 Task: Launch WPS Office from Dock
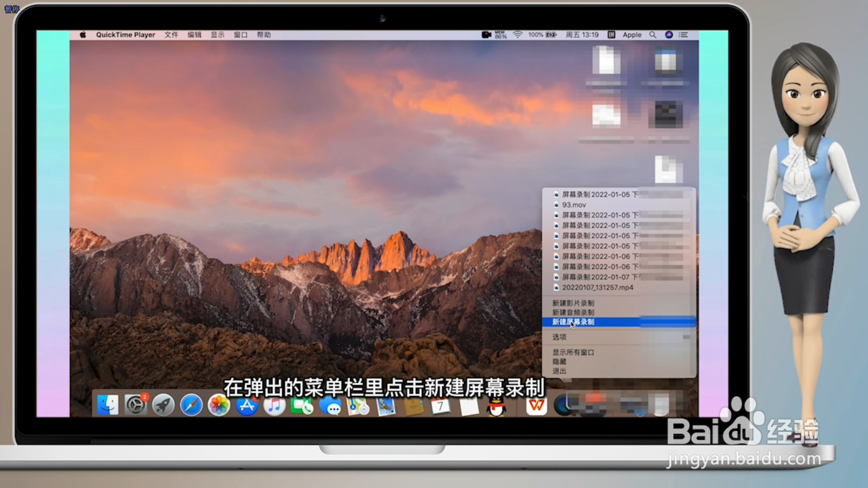[x=536, y=406]
